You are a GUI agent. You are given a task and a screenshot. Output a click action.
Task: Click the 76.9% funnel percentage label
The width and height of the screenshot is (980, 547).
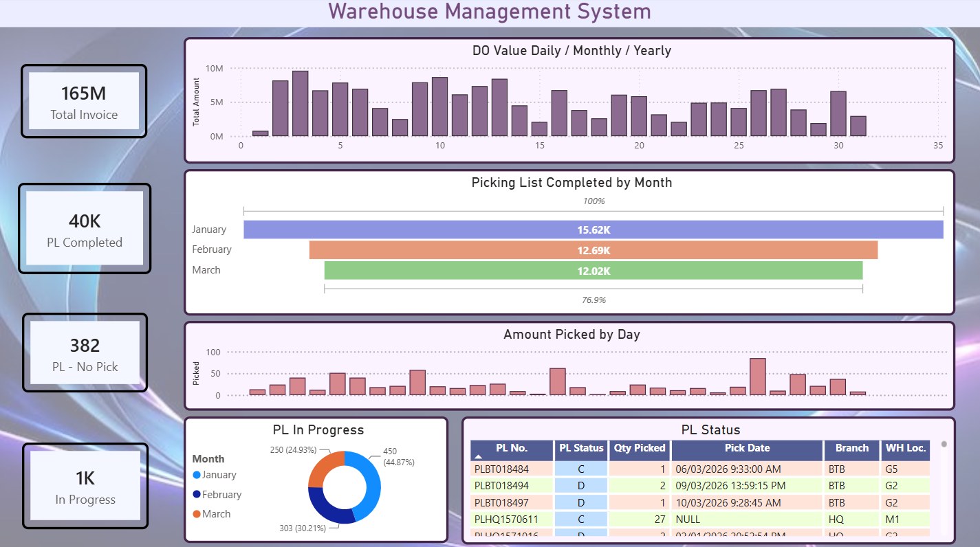coord(593,300)
